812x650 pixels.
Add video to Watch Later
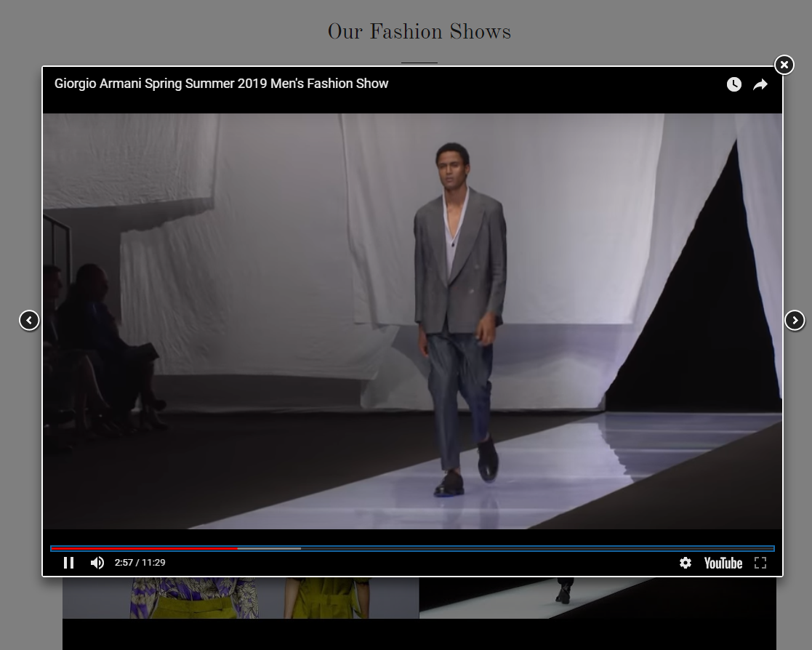[x=733, y=84]
